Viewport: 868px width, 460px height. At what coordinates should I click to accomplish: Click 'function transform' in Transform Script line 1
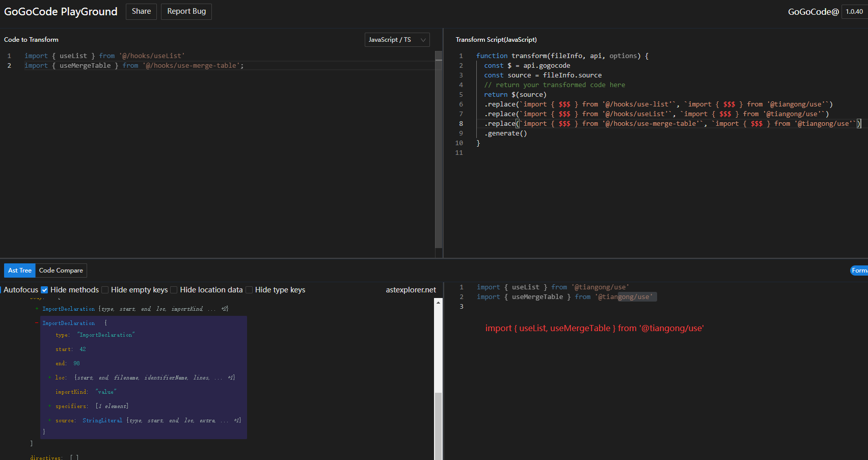(511, 56)
